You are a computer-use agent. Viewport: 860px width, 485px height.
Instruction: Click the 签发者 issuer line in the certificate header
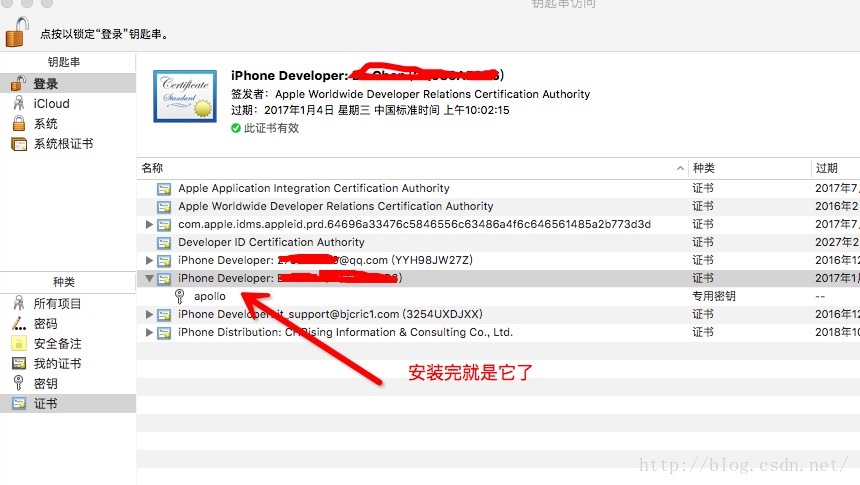[410, 94]
